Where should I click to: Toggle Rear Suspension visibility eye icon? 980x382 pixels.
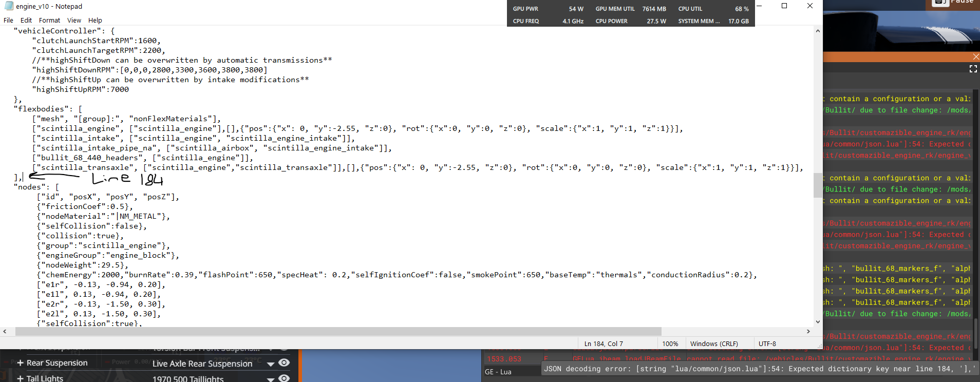[284, 363]
